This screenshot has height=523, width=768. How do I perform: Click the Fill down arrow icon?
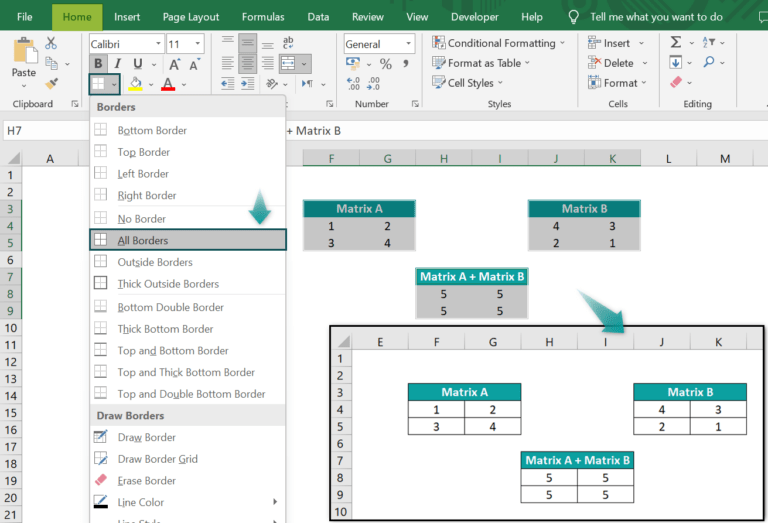(675, 62)
